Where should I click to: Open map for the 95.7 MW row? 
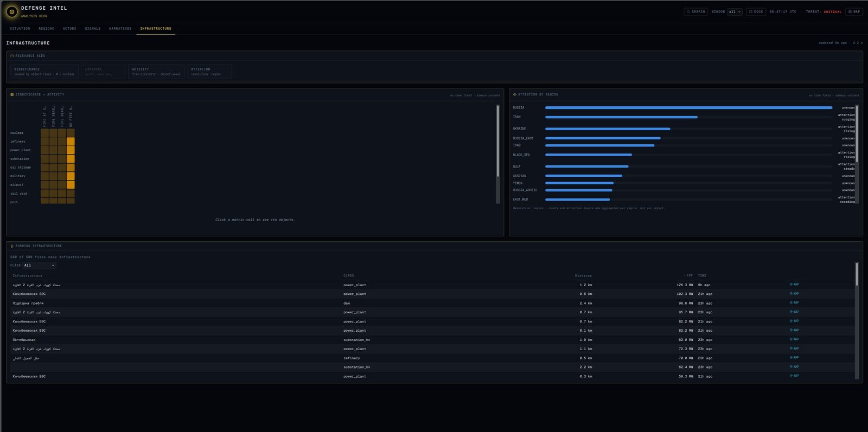click(794, 312)
